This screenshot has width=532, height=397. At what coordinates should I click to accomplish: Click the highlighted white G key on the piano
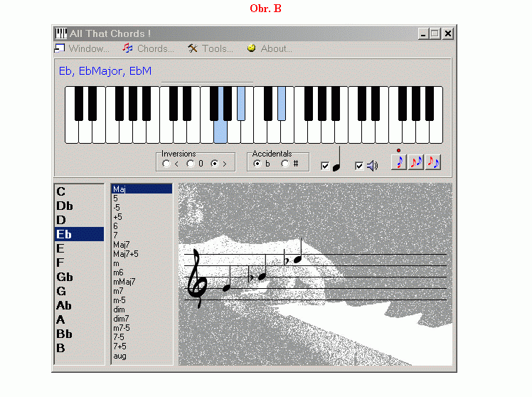point(220,132)
